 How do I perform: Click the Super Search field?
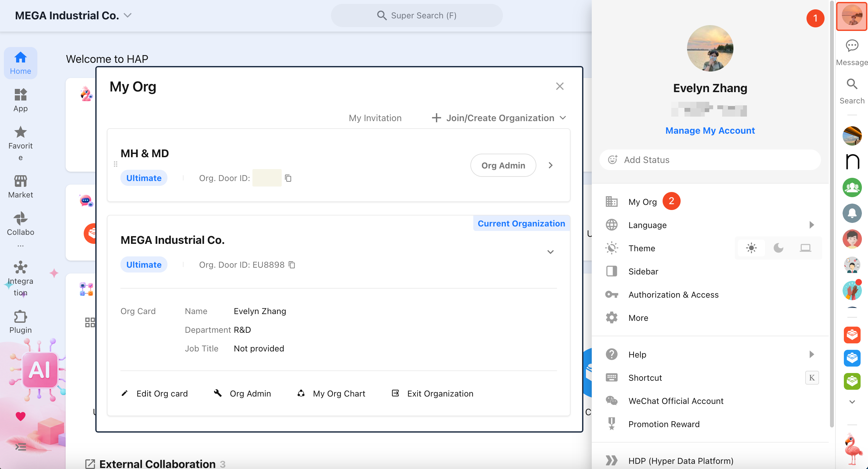click(417, 15)
